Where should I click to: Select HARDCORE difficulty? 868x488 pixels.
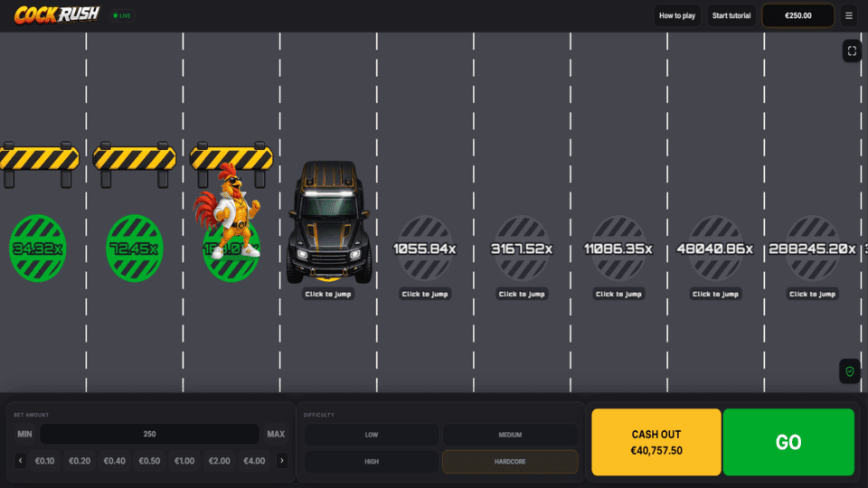510,462
